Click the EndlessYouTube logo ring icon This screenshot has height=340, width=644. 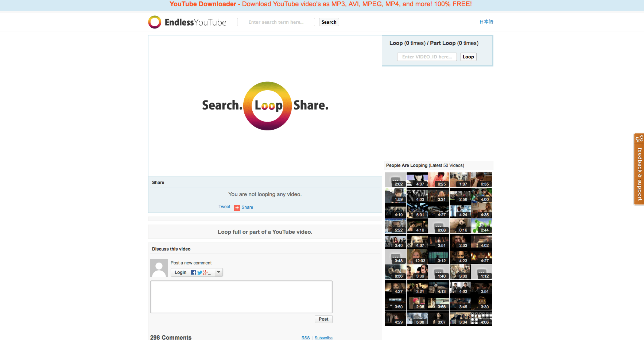pyautogui.click(x=155, y=22)
